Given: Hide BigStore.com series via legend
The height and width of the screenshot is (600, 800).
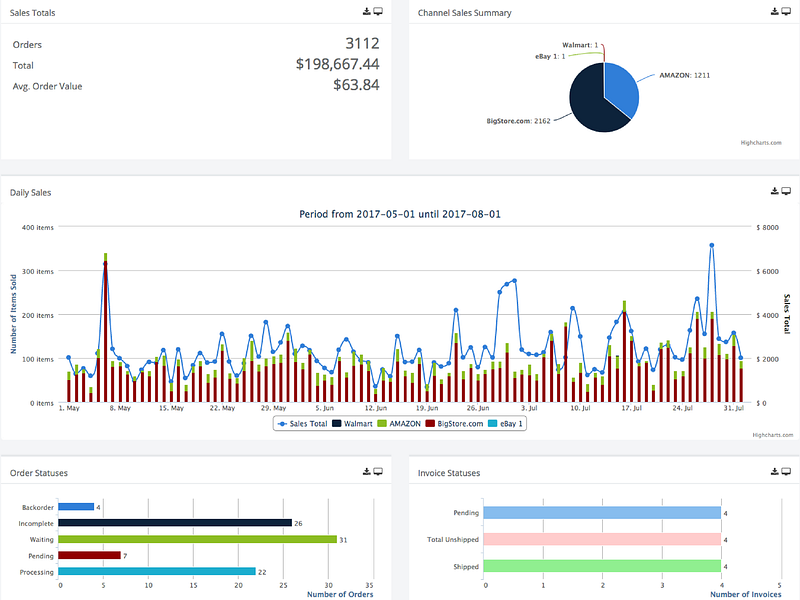Looking at the screenshot, I should click(458, 424).
